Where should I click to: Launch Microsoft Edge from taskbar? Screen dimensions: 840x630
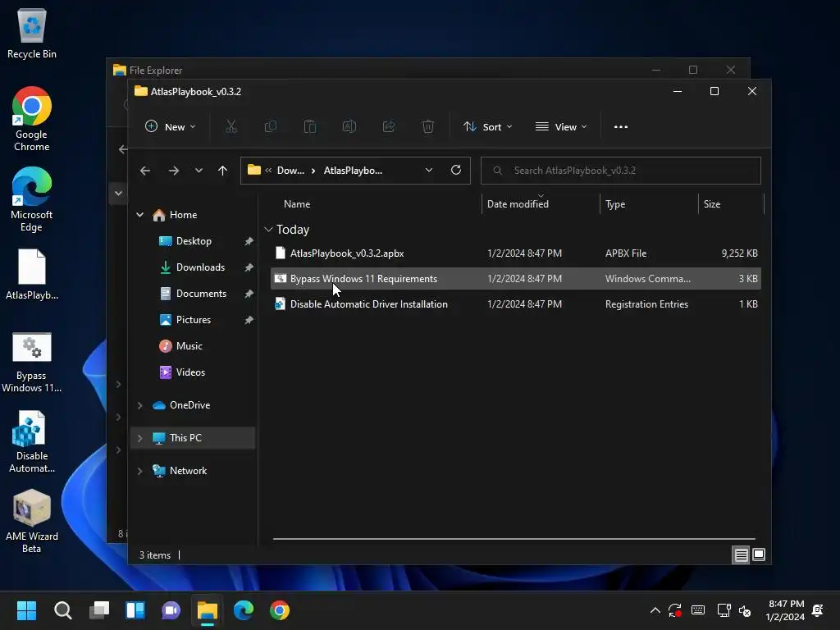coord(243,610)
